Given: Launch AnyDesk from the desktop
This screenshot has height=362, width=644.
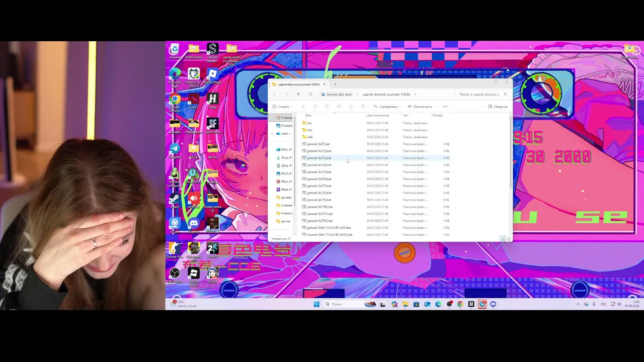Looking at the screenshot, I should 194,200.
